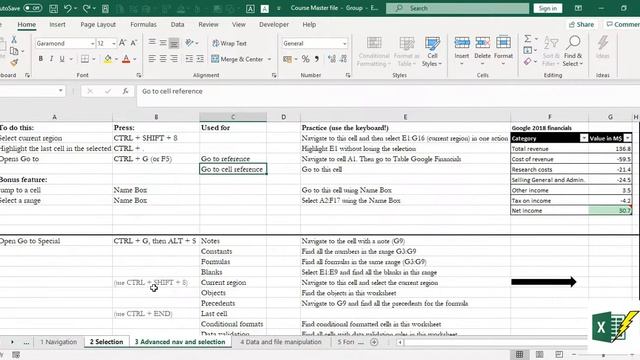Toggle Underline formatting
The image size is (640, 360).
click(x=62, y=59)
